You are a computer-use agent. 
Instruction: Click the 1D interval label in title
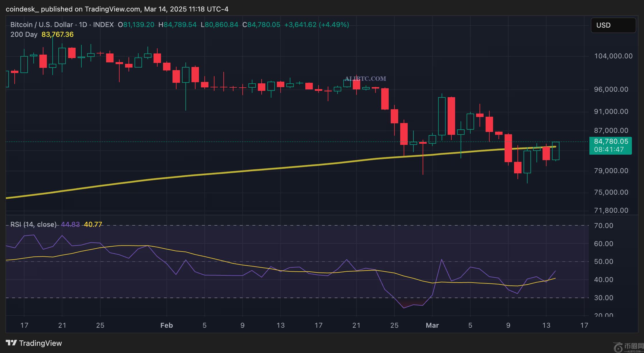(x=83, y=25)
